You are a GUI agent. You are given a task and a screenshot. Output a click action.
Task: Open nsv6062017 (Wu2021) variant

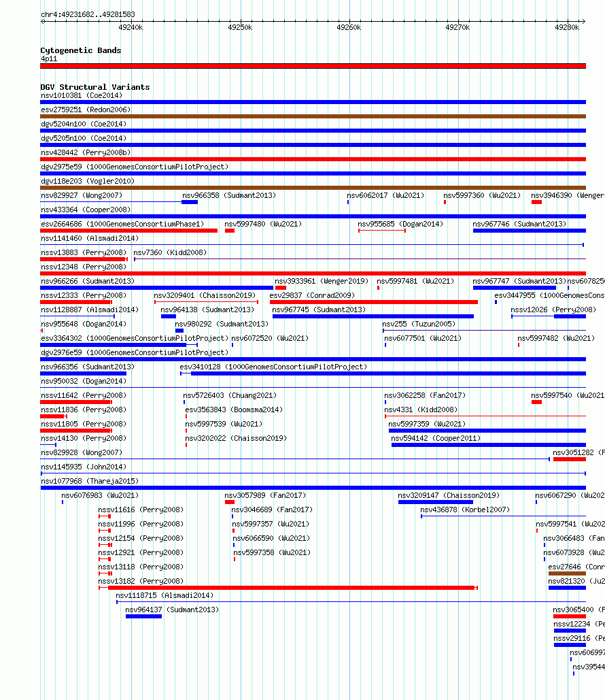pyautogui.click(x=385, y=195)
